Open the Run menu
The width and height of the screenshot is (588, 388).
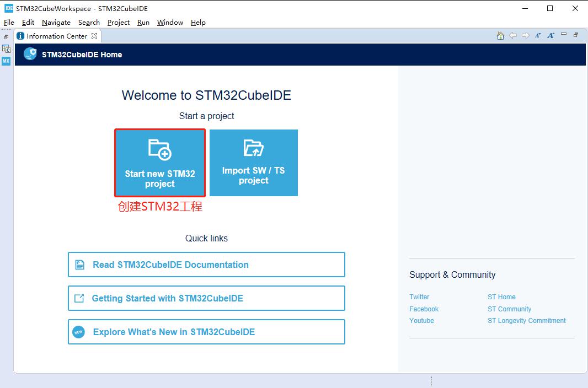point(143,23)
